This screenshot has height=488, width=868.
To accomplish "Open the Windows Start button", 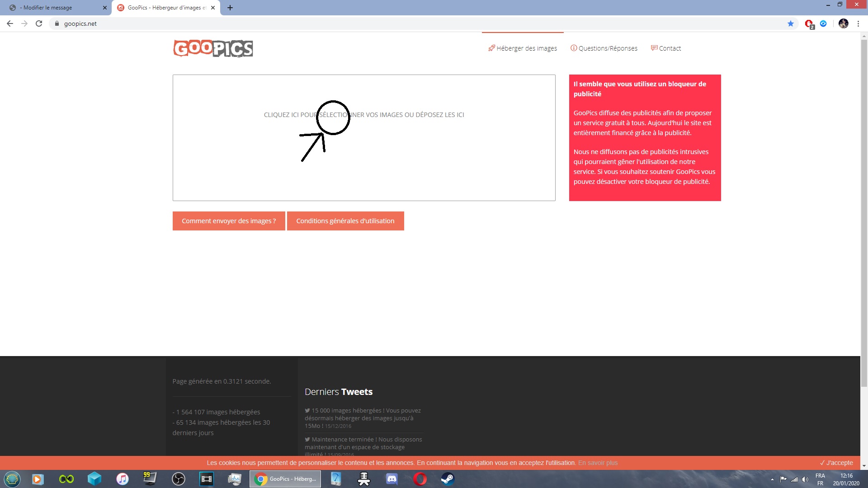I will (12, 479).
